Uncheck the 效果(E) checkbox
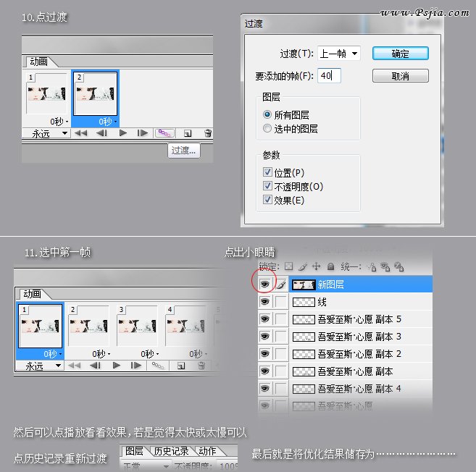Screen dimensions: 476x472 pos(267,200)
